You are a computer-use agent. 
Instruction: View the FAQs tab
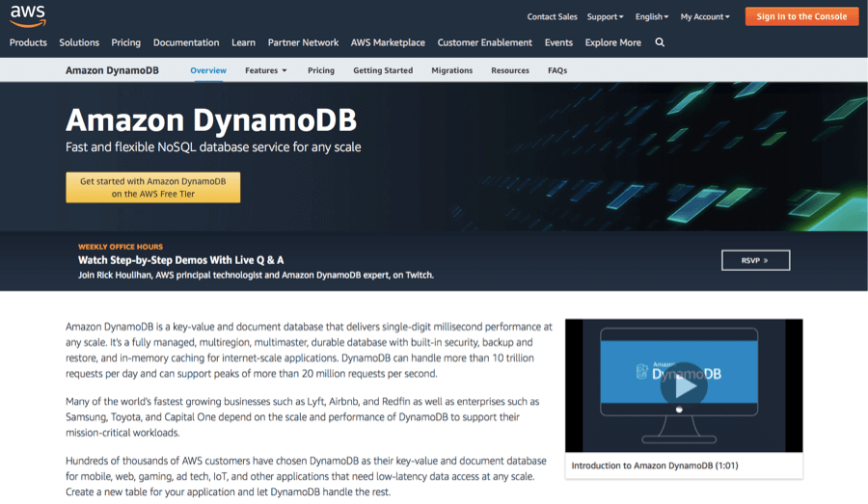557,70
